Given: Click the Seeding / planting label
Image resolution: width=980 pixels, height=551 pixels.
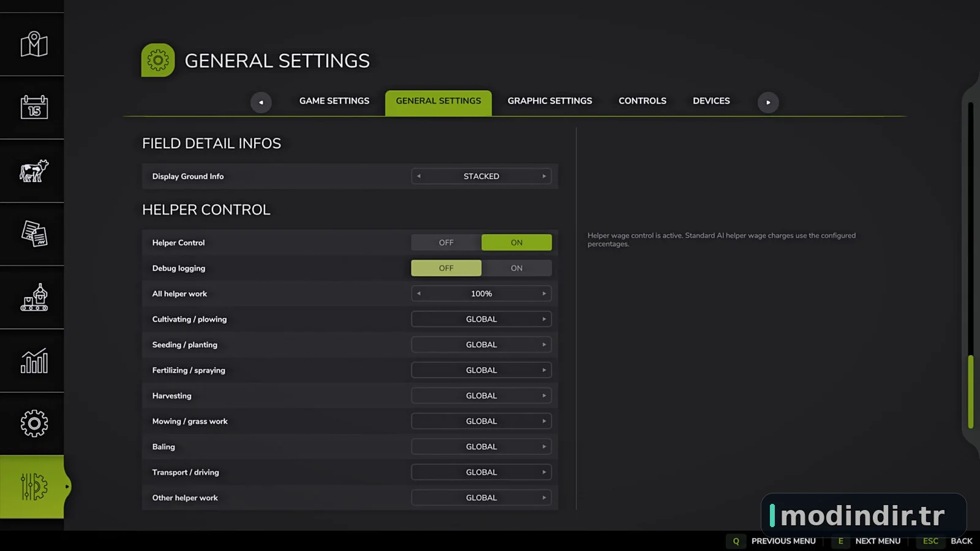Looking at the screenshot, I should 185,345.
